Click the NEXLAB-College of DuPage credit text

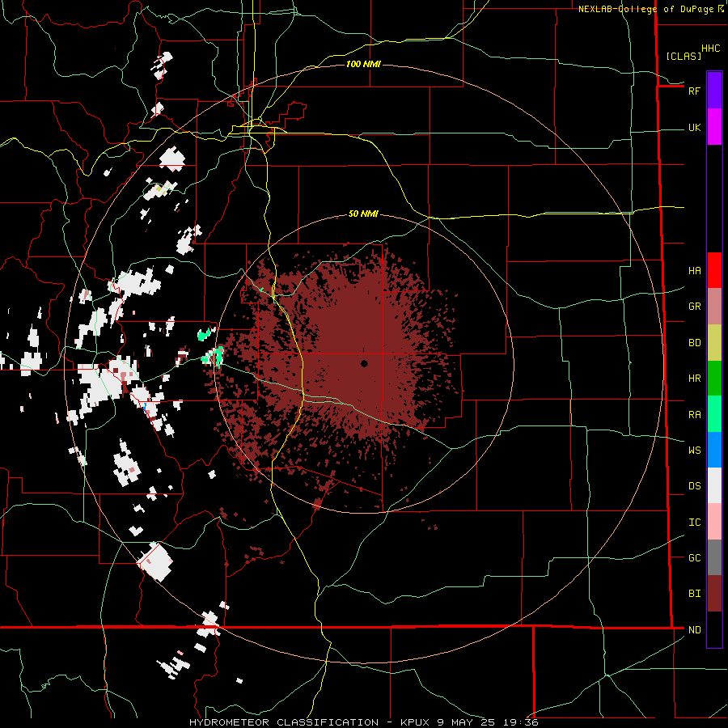pos(645,9)
